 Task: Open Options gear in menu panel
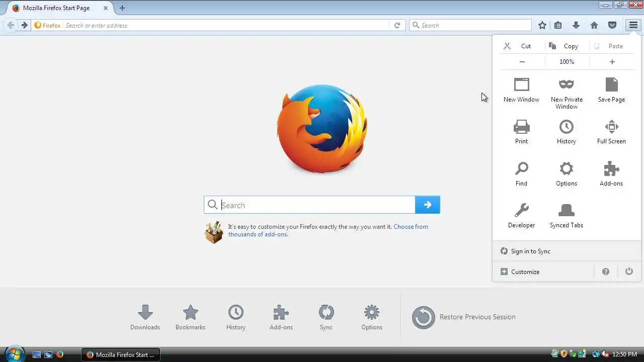click(x=567, y=174)
